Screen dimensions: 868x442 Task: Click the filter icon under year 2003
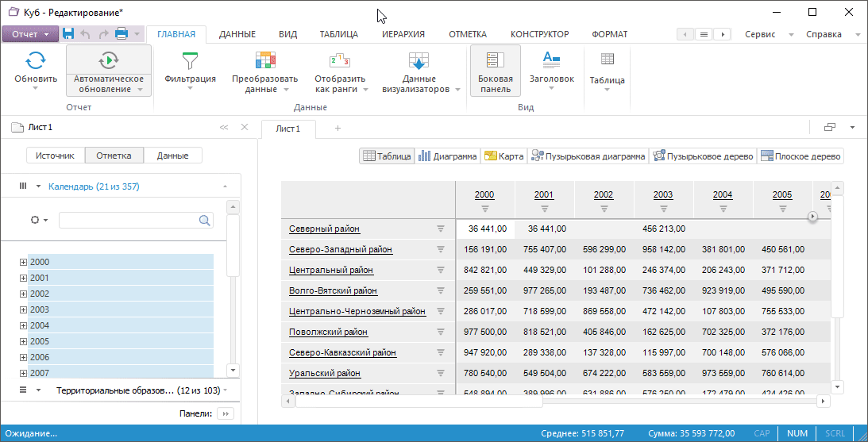click(663, 209)
